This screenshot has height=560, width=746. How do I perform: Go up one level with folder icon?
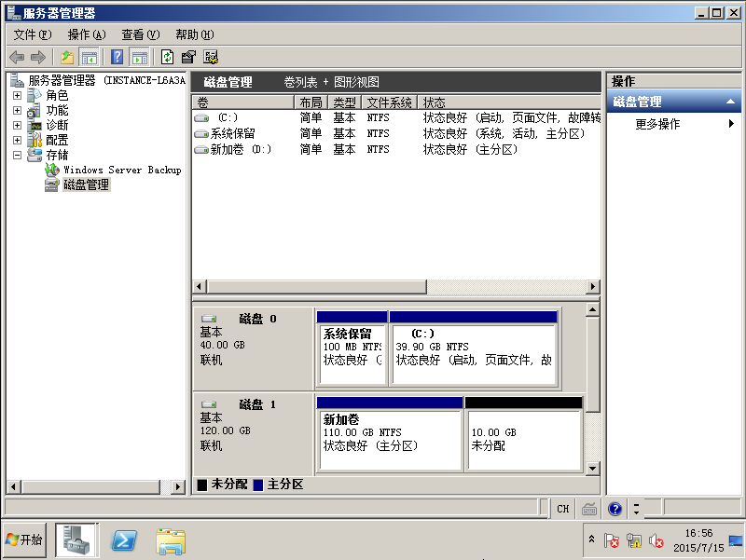pos(67,58)
